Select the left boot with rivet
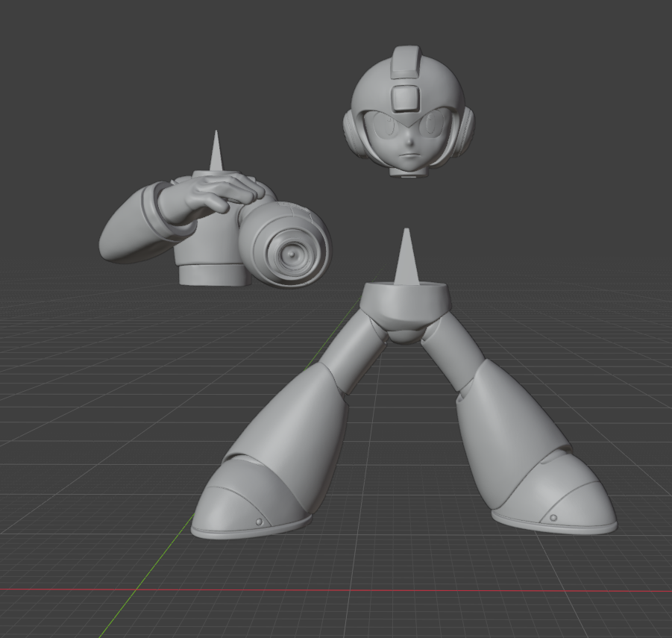 coord(252,499)
